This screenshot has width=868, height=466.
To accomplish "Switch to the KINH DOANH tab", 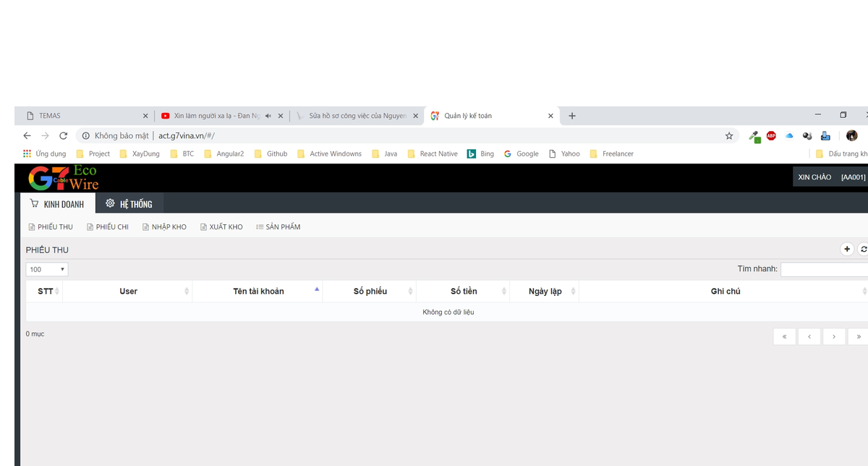I will [57, 204].
